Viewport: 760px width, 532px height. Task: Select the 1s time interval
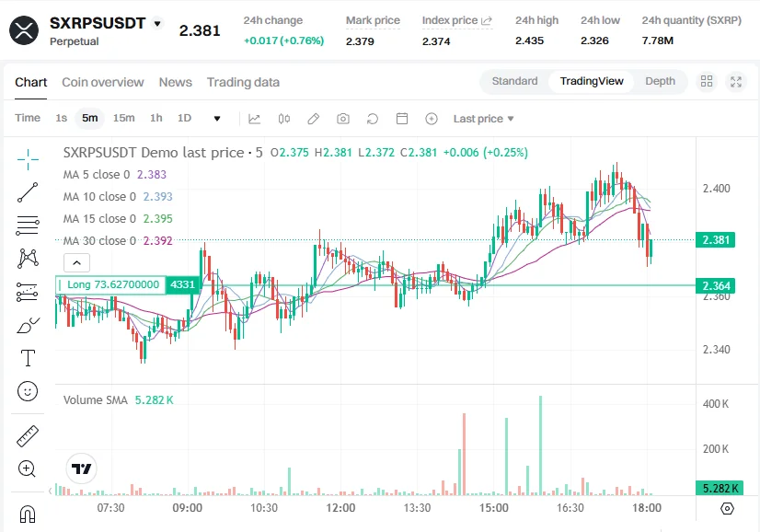pos(61,118)
